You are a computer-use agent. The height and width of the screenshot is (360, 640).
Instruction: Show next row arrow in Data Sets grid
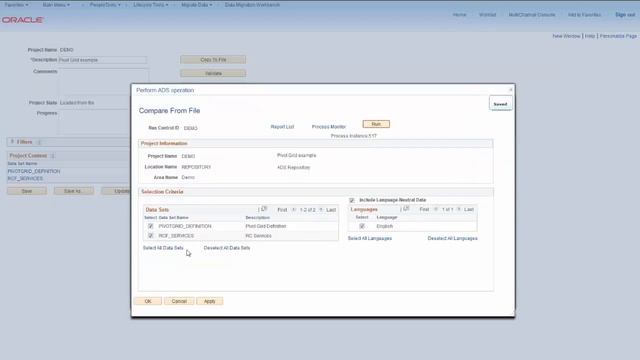coord(321,210)
